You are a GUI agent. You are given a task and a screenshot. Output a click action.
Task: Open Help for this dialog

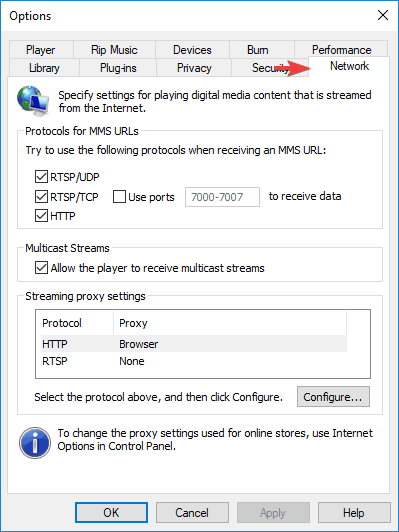pos(354,513)
